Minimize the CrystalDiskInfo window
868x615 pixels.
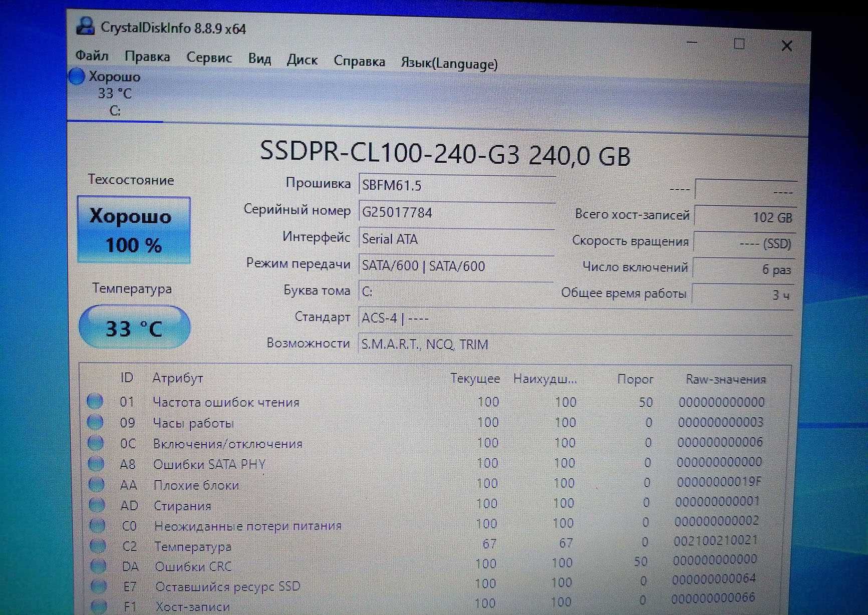point(692,43)
